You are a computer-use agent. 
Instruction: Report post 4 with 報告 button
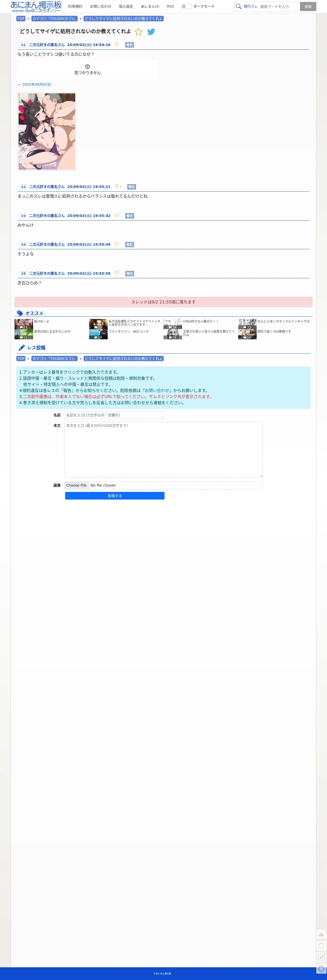[130, 245]
